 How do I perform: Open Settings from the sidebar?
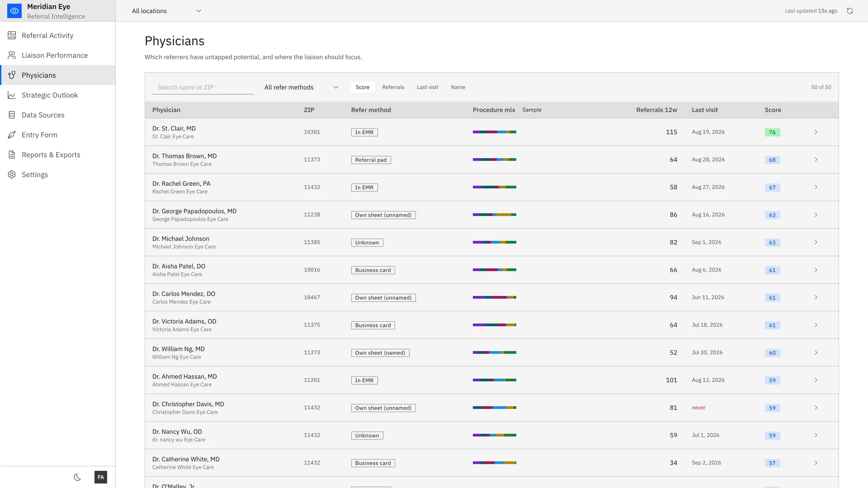point(58,174)
